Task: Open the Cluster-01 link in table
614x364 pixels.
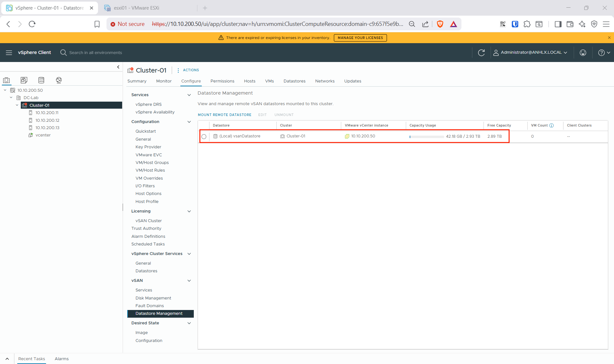Action: coord(296,136)
